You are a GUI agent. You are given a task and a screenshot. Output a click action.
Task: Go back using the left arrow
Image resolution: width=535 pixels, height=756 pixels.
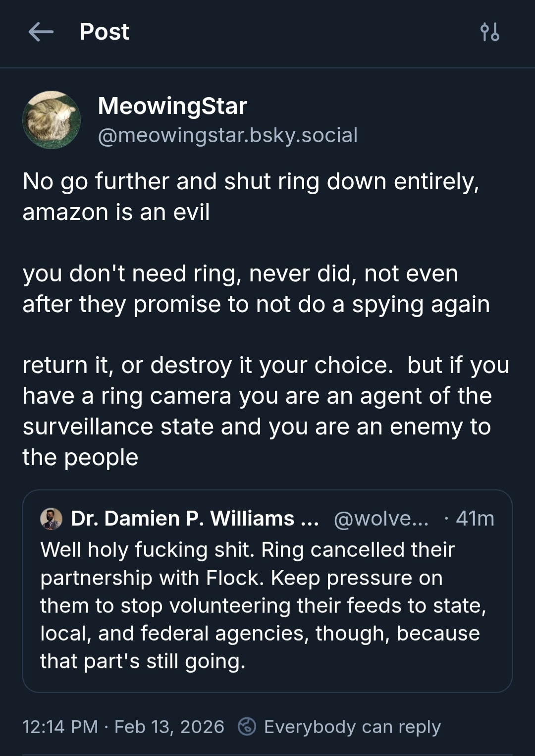coord(41,32)
